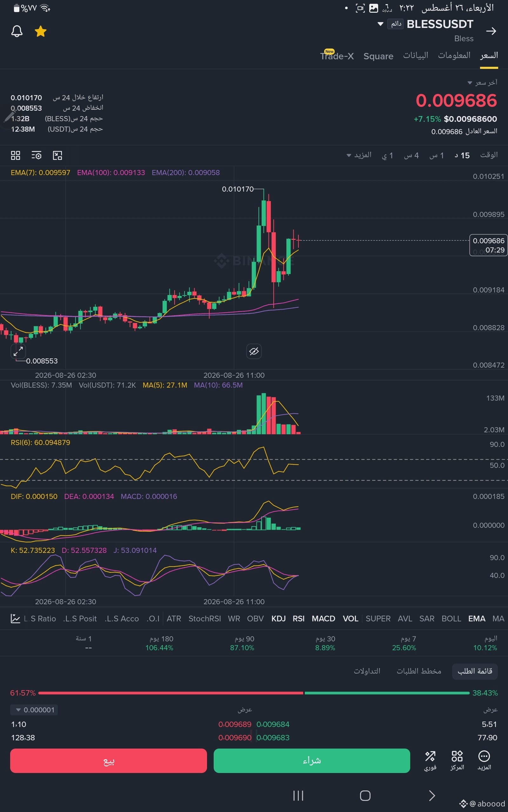
Task: Toggle the MA indicator
Action: click(x=498, y=619)
